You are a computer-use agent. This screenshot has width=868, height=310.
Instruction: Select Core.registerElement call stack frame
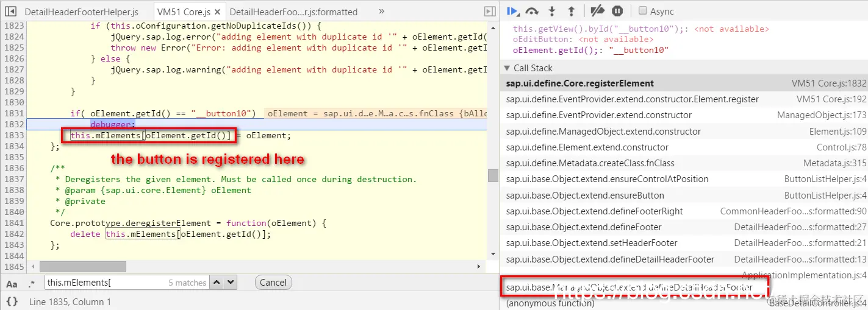pos(684,83)
